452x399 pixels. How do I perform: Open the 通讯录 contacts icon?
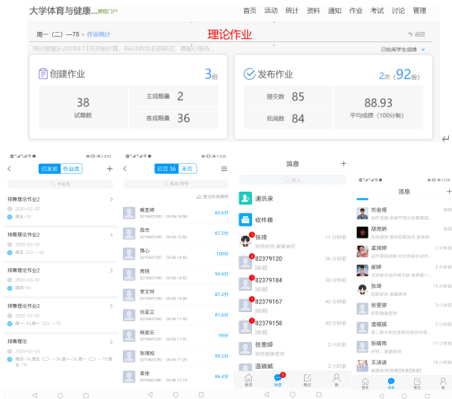coord(245,198)
